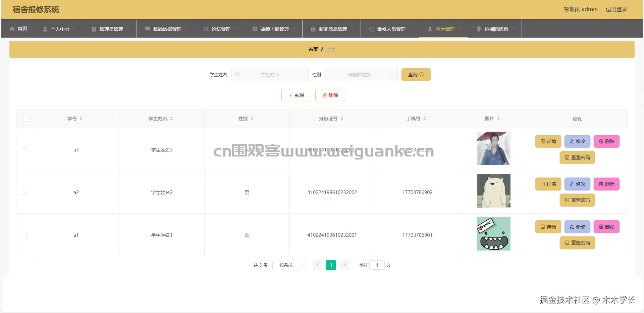Screen dimensions: 644x313
Task: Click the 学生姓名 search input field
Action: tap(270, 75)
